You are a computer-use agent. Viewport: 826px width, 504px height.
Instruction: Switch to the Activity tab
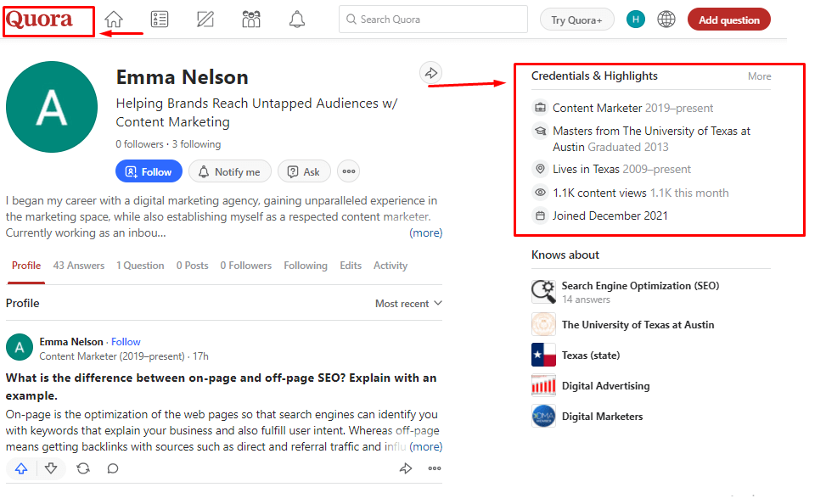click(x=391, y=266)
